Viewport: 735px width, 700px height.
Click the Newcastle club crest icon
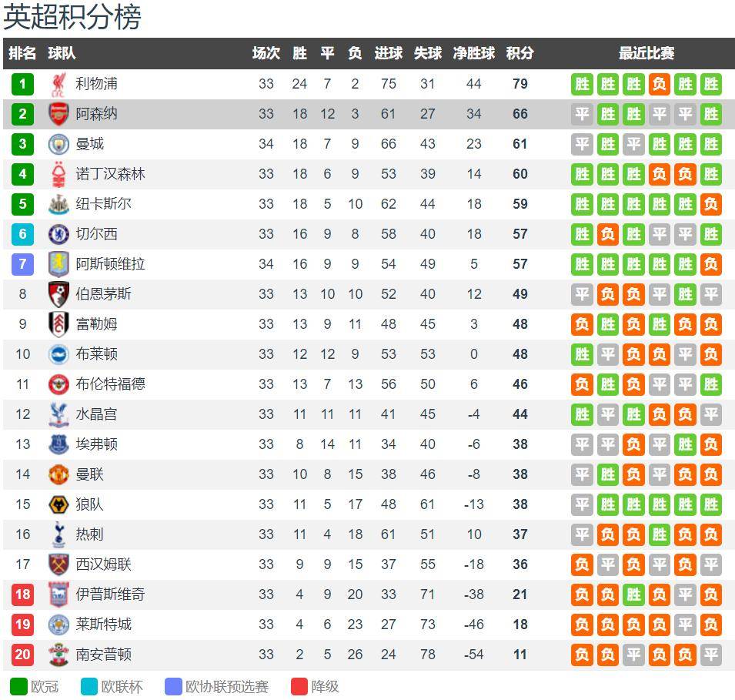(x=58, y=204)
